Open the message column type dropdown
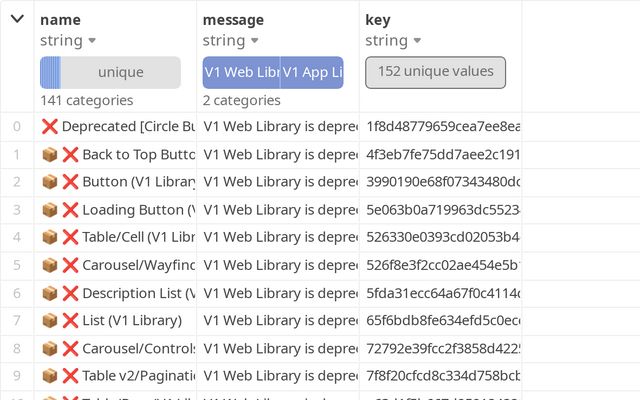This screenshot has height=400, width=640. click(254, 41)
